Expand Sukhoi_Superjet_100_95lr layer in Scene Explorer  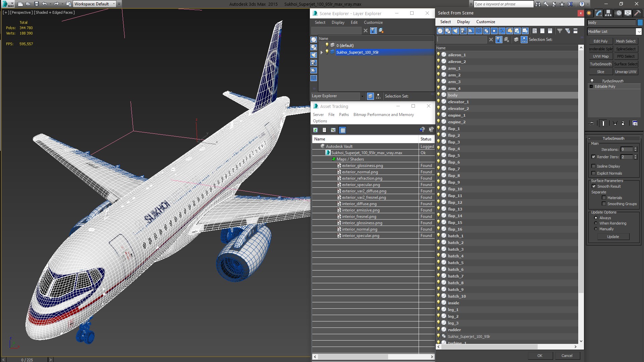pyautogui.click(x=321, y=52)
